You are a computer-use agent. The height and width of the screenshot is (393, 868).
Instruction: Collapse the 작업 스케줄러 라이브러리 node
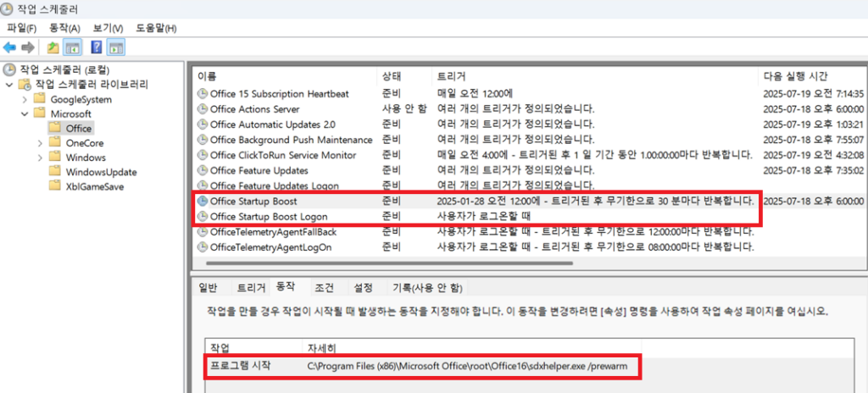tap(8, 85)
